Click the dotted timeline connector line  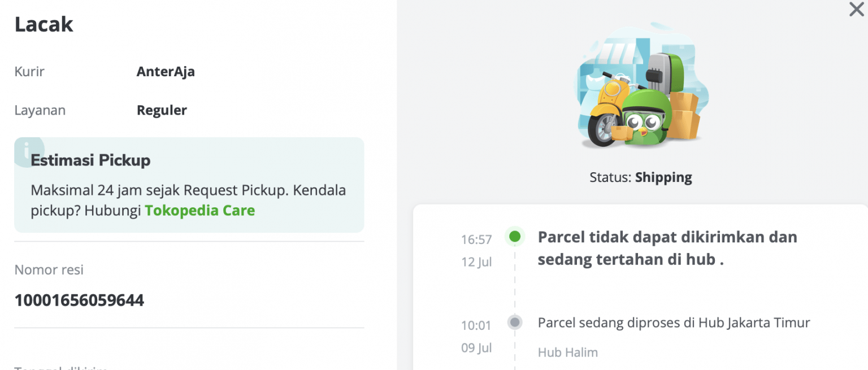[x=514, y=282]
